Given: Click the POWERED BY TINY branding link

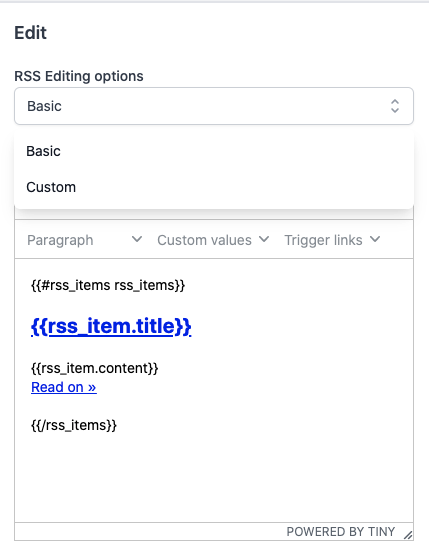Looking at the screenshot, I should tap(341, 532).
